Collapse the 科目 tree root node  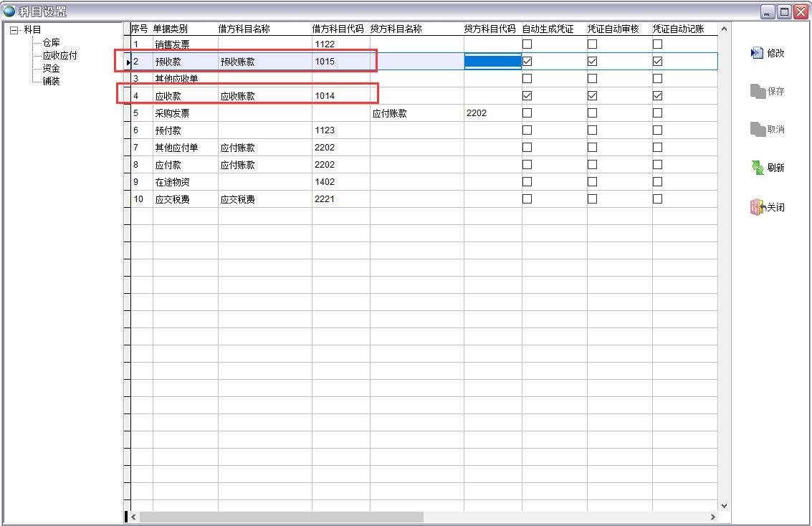14,30
